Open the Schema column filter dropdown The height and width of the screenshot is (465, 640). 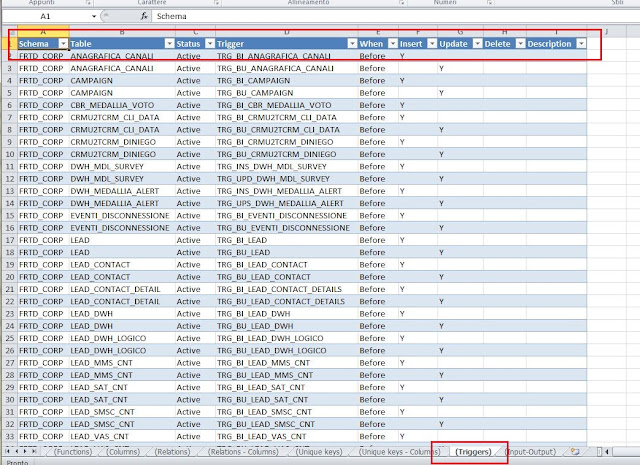[x=63, y=44]
